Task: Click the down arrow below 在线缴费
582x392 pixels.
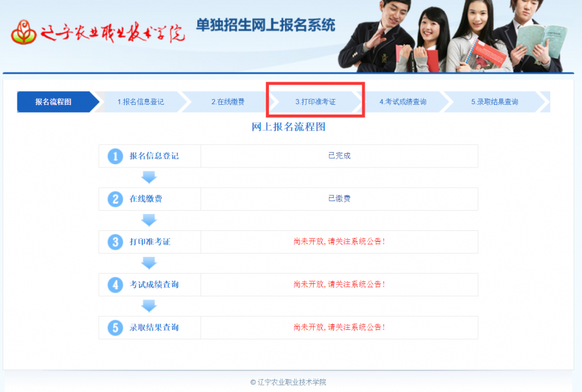Action: click(149, 220)
